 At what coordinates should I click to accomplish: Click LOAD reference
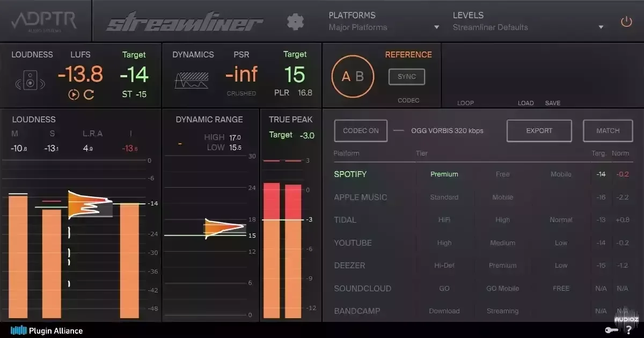(526, 103)
